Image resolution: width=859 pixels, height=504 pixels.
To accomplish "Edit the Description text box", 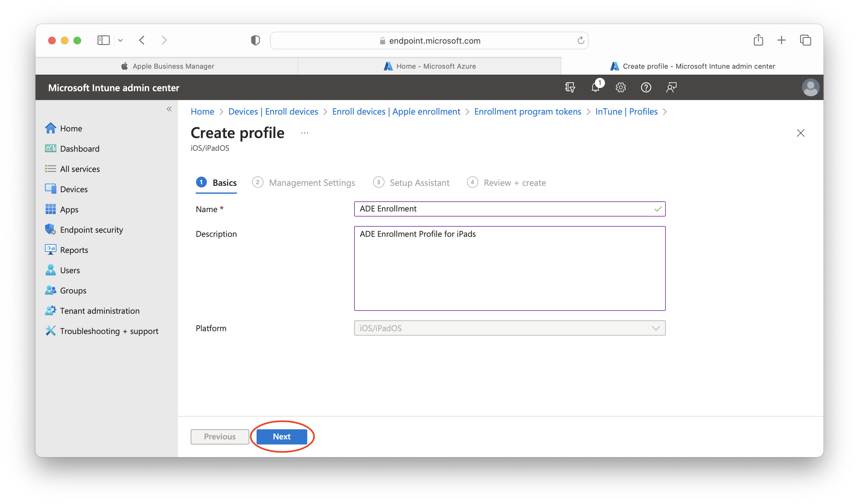I will [x=509, y=269].
